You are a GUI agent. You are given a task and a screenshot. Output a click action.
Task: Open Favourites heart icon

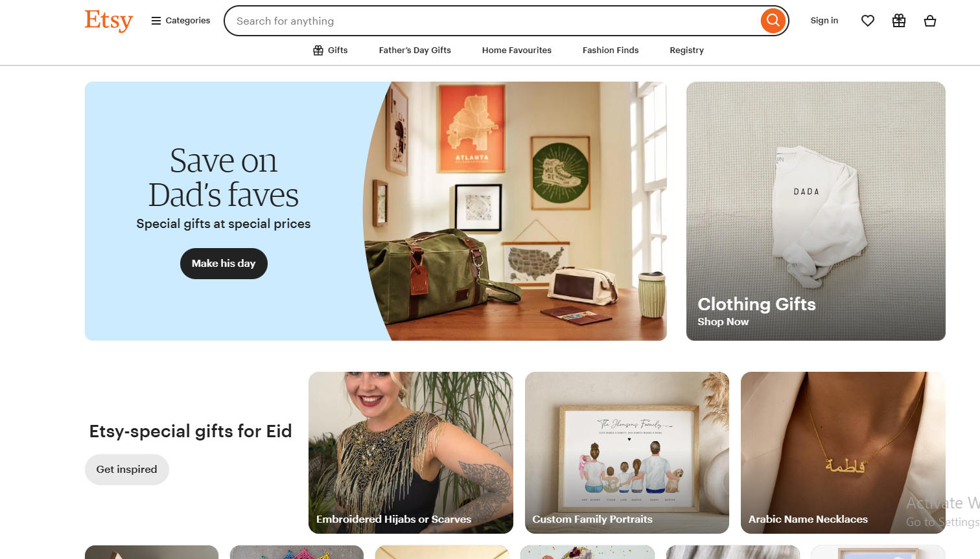click(868, 21)
